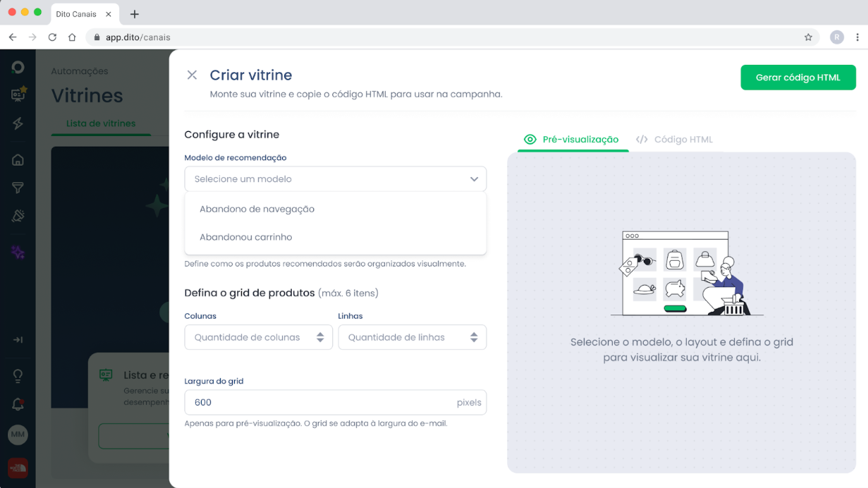Open the browser three-dot menu

pyautogui.click(x=857, y=37)
